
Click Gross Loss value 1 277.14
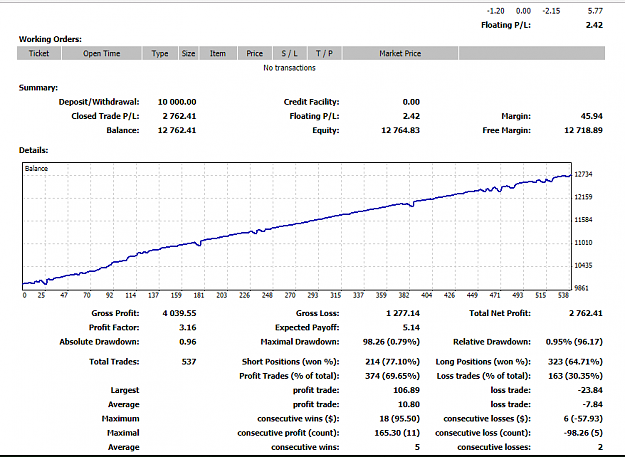point(403,314)
